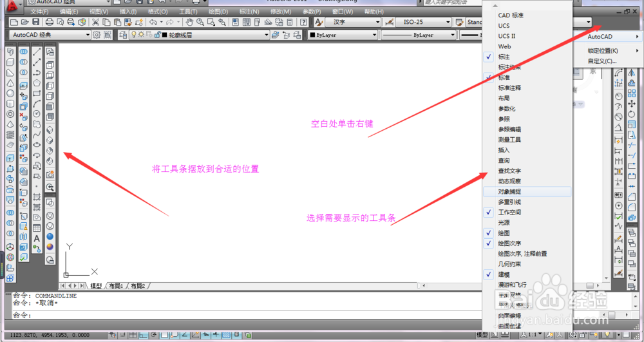This screenshot has width=644, height=342.
Task: Click the Workspace Settings gear icon
Action: (x=97, y=35)
